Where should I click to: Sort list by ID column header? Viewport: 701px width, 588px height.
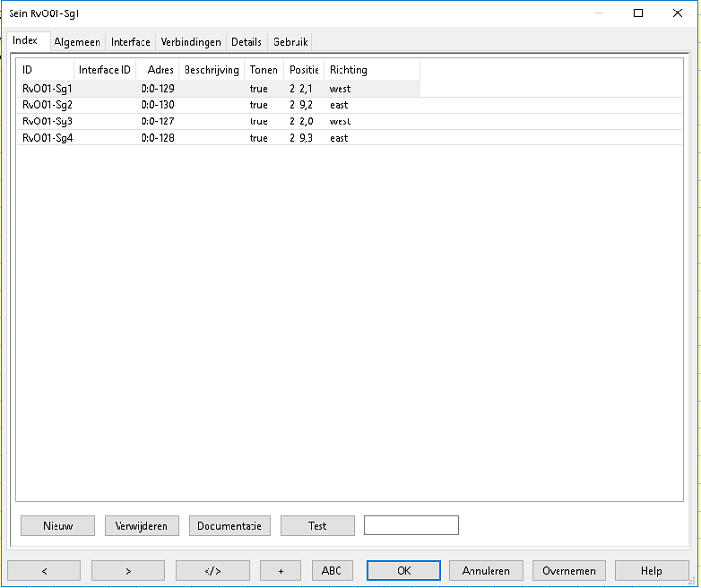[45, 70]
